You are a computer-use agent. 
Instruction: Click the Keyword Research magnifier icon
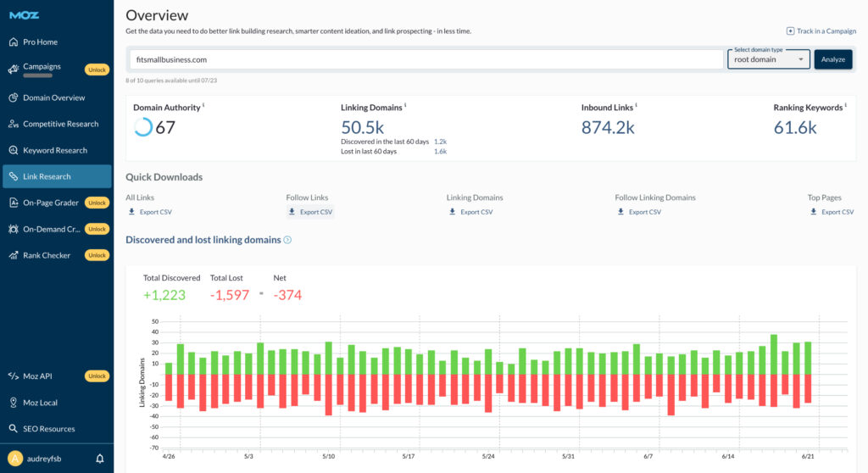pos(14,150)
